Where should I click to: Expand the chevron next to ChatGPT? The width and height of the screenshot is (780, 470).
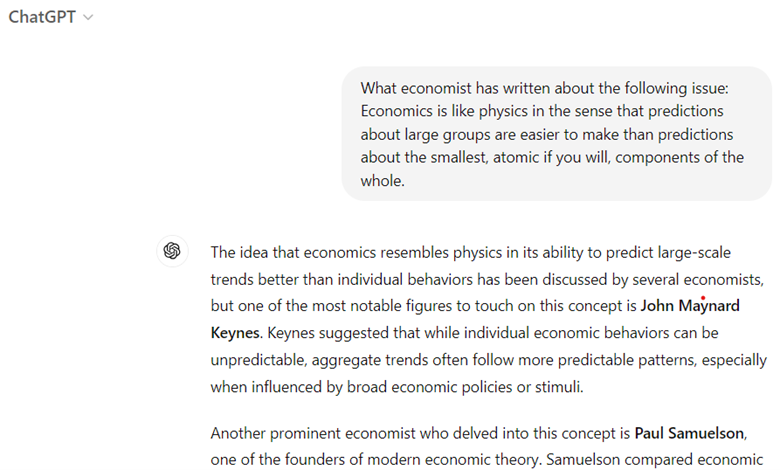tap(89, 17)
